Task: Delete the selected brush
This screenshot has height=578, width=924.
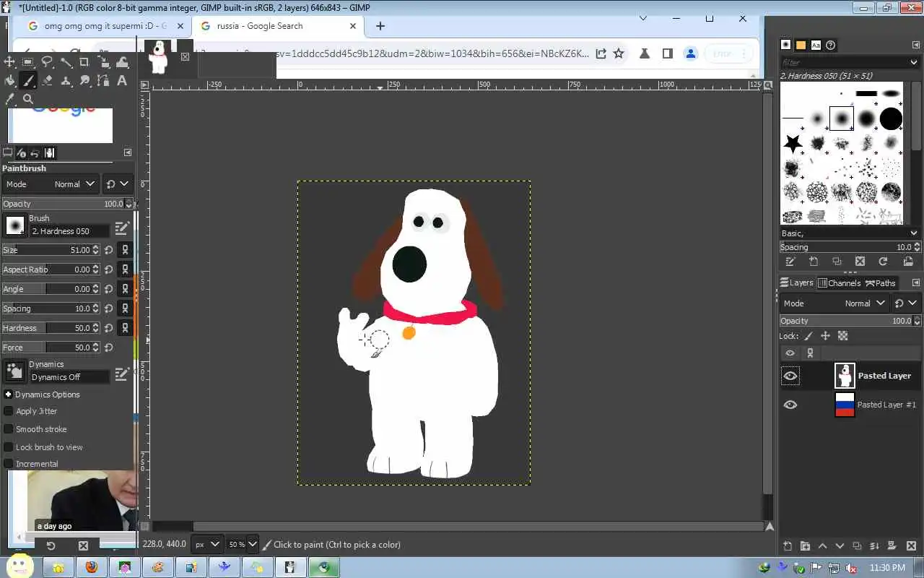Action: tap(860, 262)
